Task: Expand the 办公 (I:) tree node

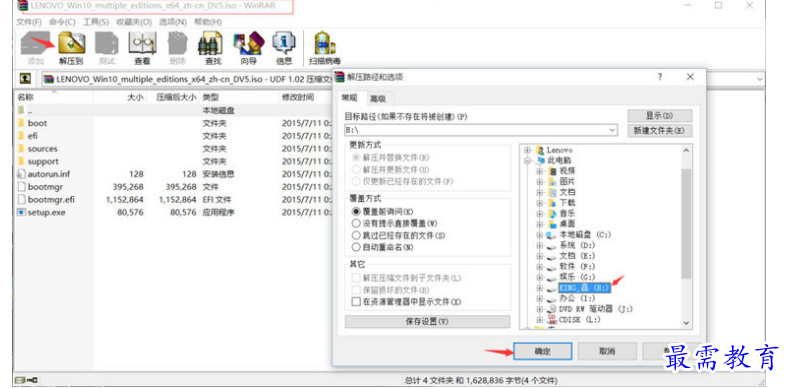Action: pos(540,299)
